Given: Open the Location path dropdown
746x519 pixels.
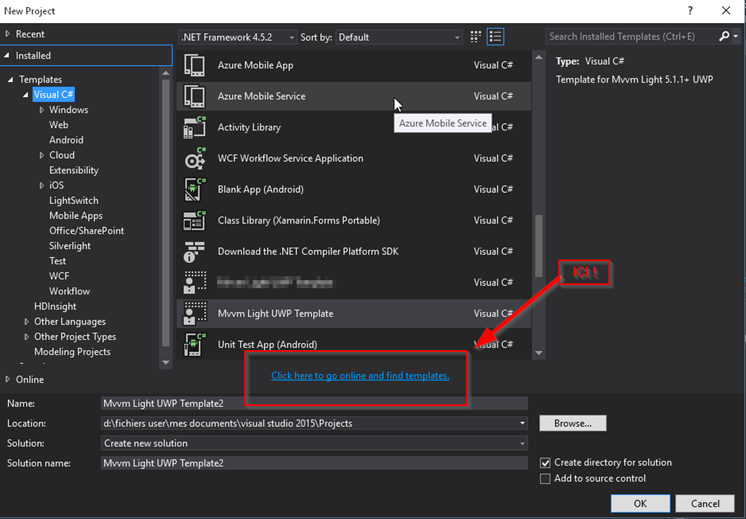Looking at the screenshot, I should point(522,423).
